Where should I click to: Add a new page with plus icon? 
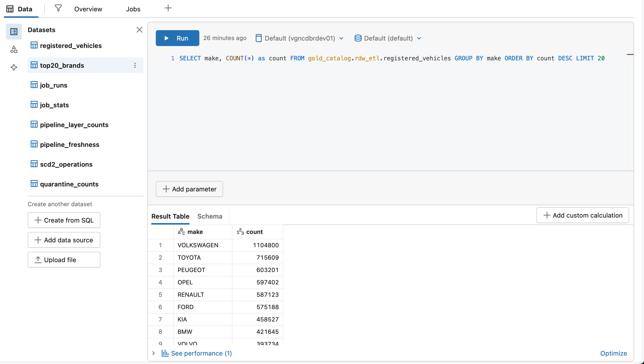[168, 8]
